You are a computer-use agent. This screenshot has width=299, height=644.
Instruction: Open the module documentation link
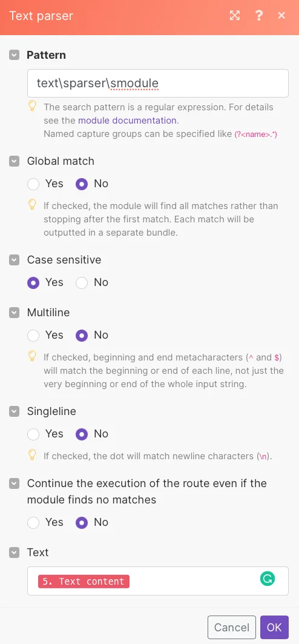(x=127, y=121)
